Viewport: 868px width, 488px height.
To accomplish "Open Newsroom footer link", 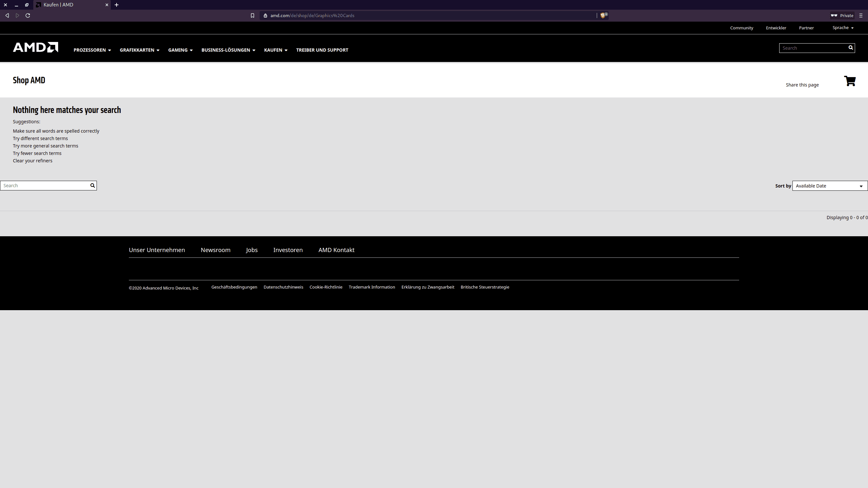I will tap(216, 250).
